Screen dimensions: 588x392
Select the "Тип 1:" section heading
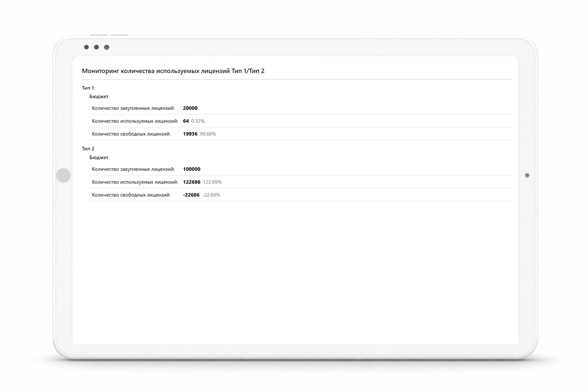[x=88, y=88]
